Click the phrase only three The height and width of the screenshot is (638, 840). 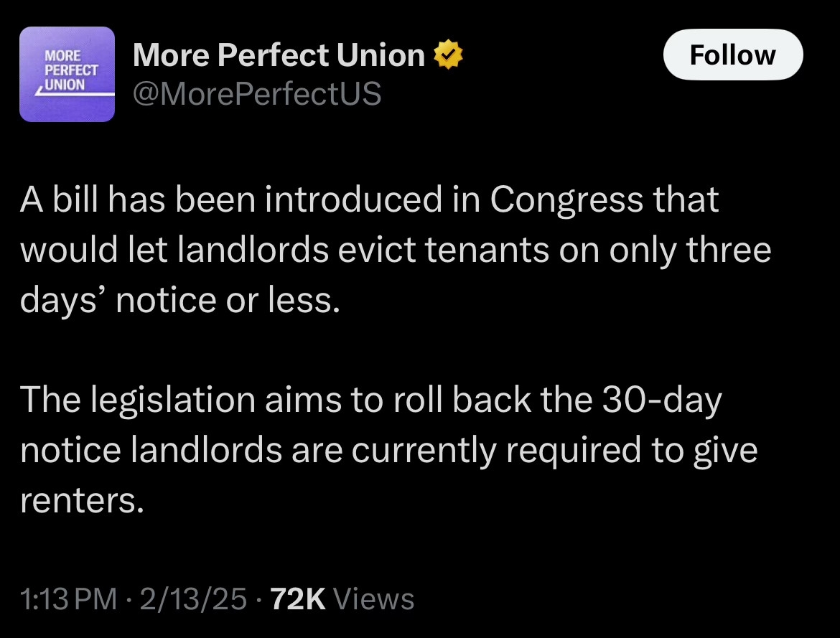pos(690,250)
